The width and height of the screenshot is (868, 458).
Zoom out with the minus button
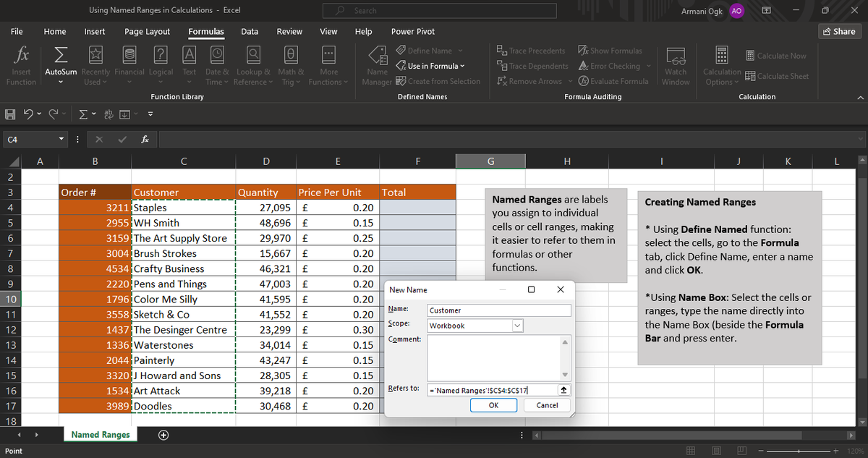pos(762,451)
